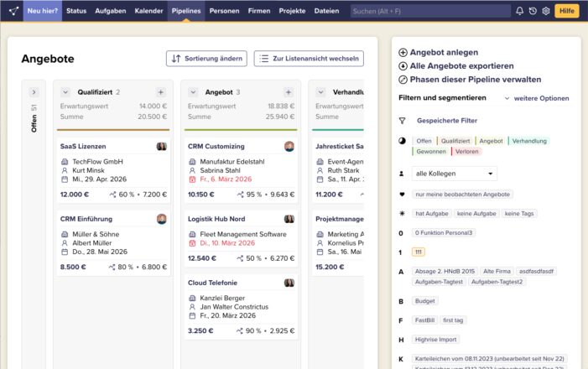Add a deal with the Qualifiziert plus icon
Viewport: 588px width, 369px height.
[160, 92]
